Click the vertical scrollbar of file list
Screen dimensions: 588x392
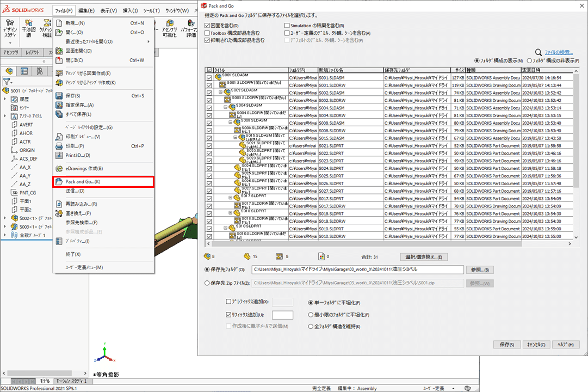point(576,155)
